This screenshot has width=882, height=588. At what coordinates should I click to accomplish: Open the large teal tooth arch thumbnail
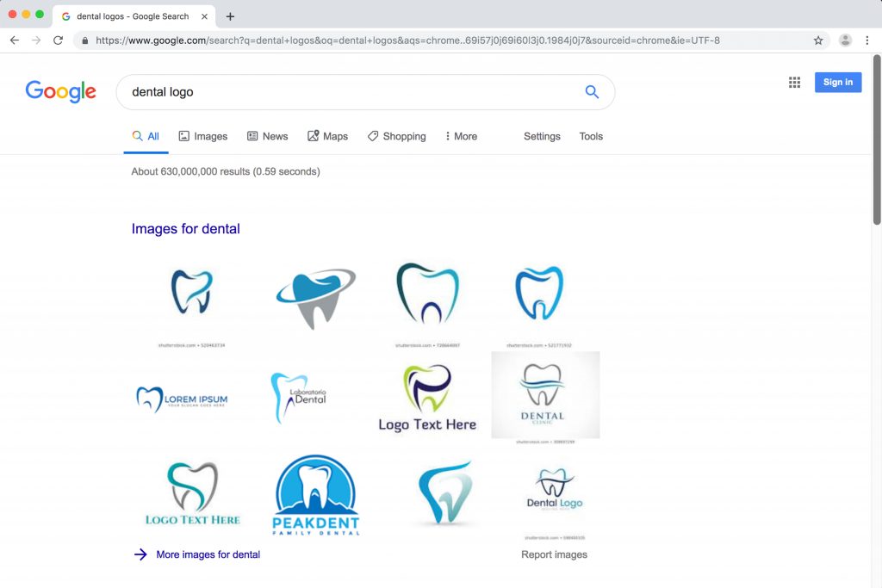click(x=427, y=294)
